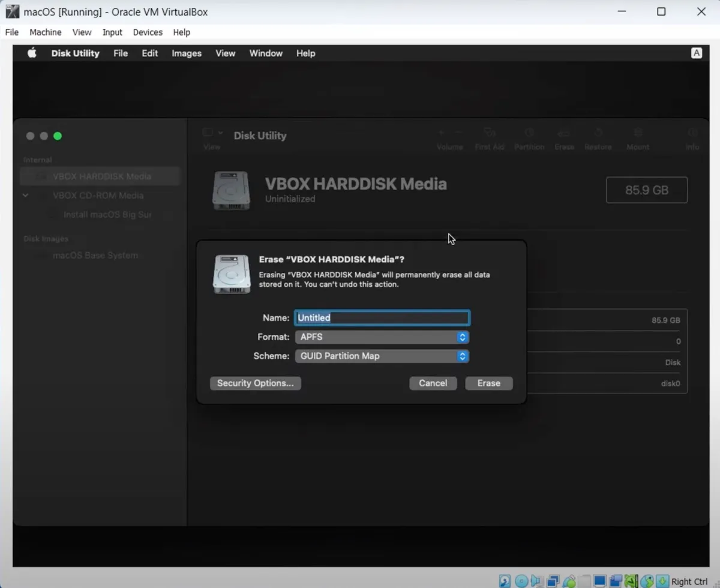Screen dimensions: 720x588
Task: Click the add volume plus icon
Action: 442,132
